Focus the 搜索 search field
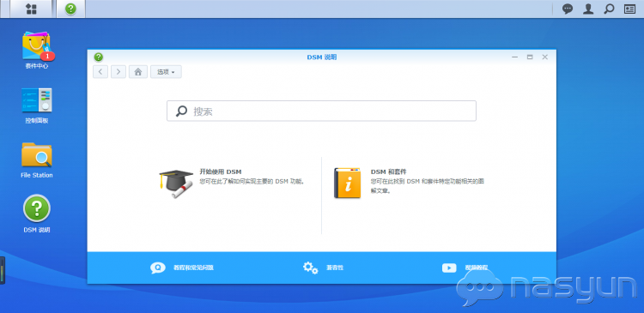Image resolution: width=644 pixels, height=313 pixels. pyautogui.click(x=321, y=111)
